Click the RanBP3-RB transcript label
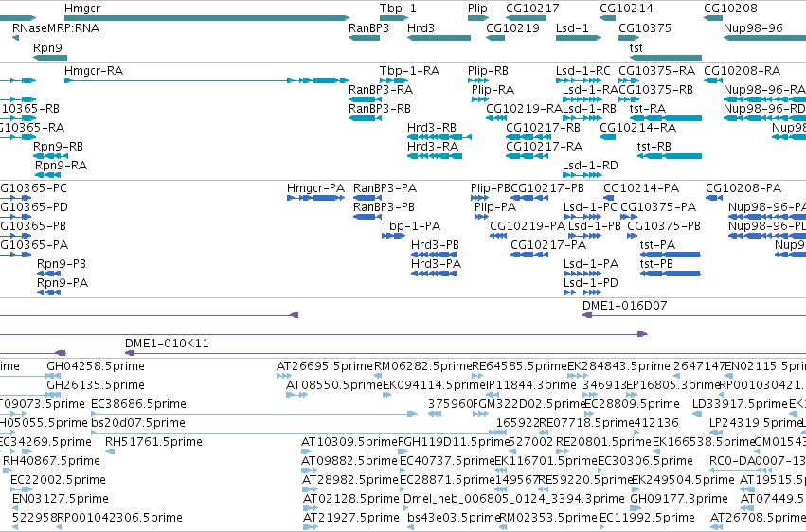This screenshot has height=532, width=806. pos(380,109)
